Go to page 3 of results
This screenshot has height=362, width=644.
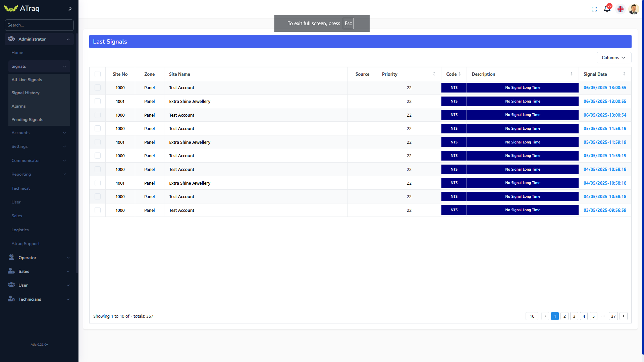(574, 316)
